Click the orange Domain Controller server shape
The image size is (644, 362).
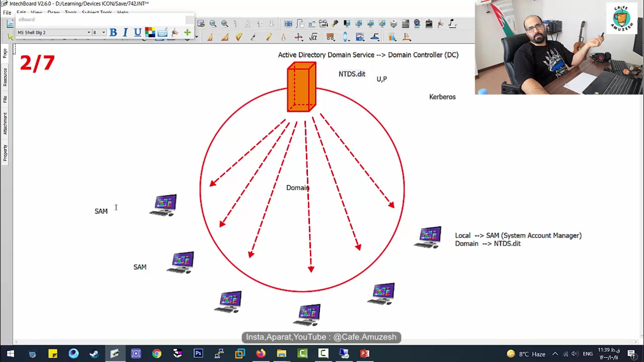click(302, 87)
